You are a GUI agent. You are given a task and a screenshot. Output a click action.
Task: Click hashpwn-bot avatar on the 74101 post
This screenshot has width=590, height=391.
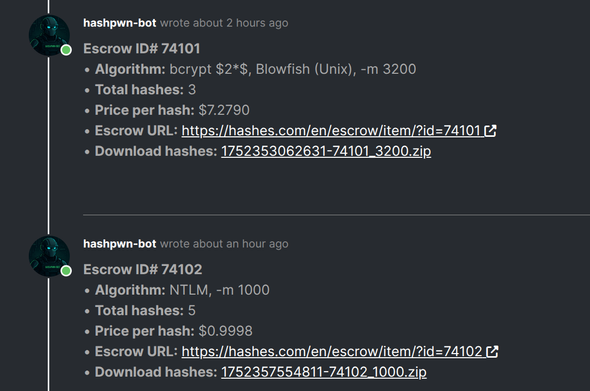pos(49,35)
